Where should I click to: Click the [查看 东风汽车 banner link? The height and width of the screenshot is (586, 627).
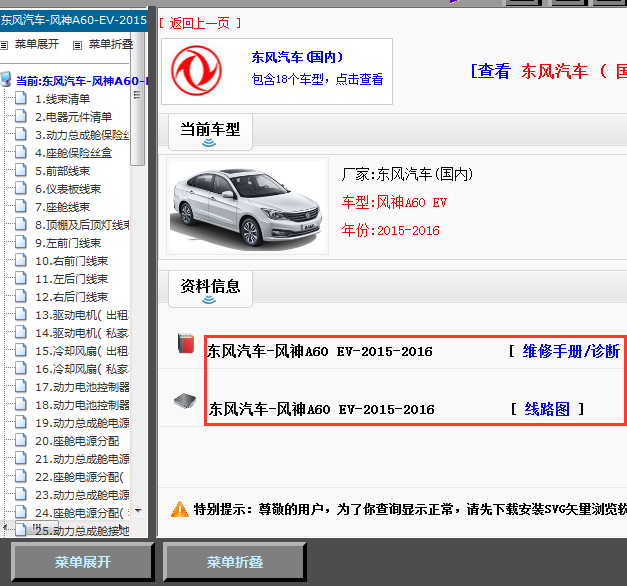(x=549, y=71)
